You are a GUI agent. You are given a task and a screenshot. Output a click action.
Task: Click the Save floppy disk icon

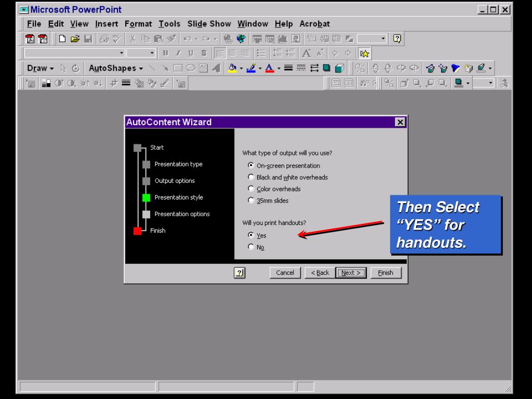tap(88, 38)
